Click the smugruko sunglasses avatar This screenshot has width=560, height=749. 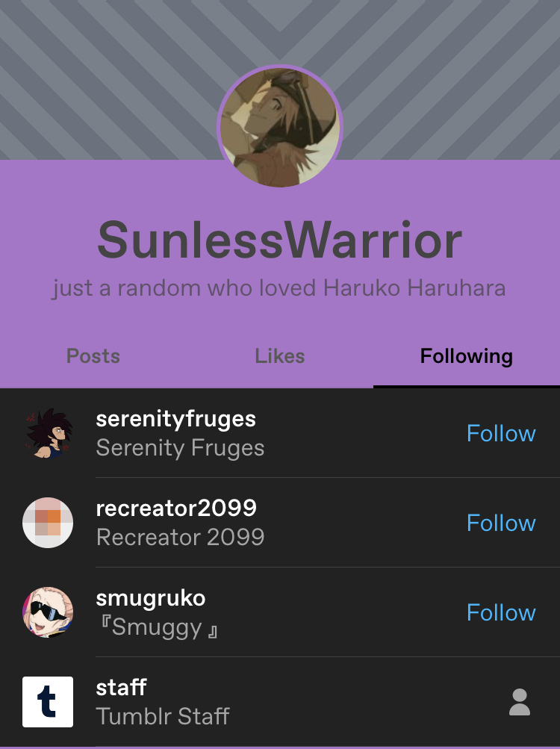pyautogui.click(x=48, y=612)
